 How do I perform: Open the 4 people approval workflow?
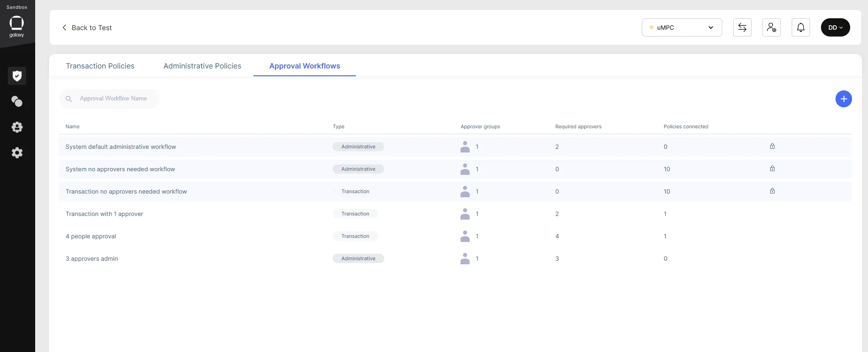(455, 236)
